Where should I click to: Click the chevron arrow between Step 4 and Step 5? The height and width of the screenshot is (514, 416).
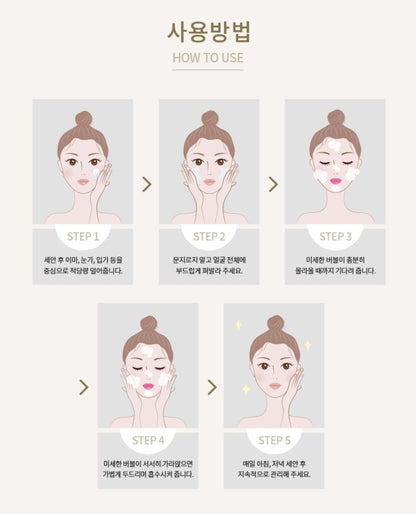[x=212, y=387]
